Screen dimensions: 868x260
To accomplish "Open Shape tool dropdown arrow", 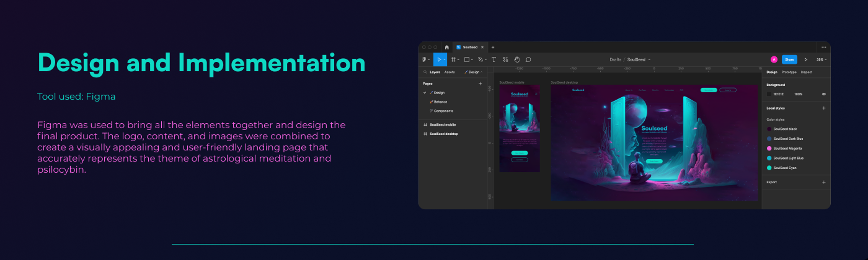I will [x=472, y=59].
